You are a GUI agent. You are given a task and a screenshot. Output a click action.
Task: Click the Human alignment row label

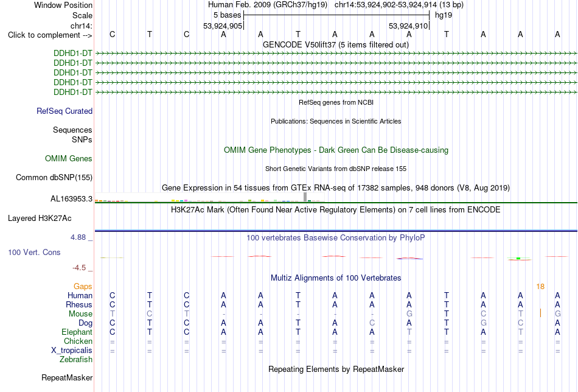pos(80,296)
